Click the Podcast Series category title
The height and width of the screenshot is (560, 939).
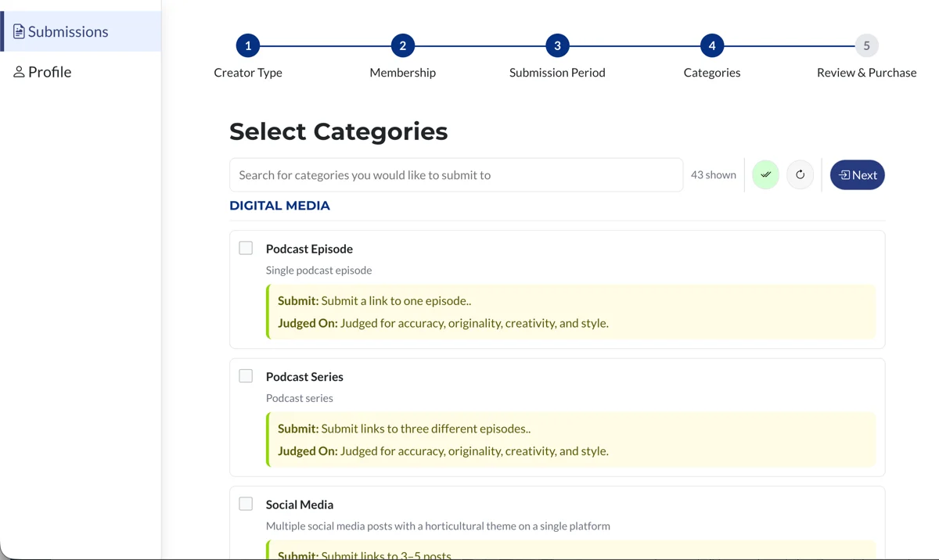304,377
